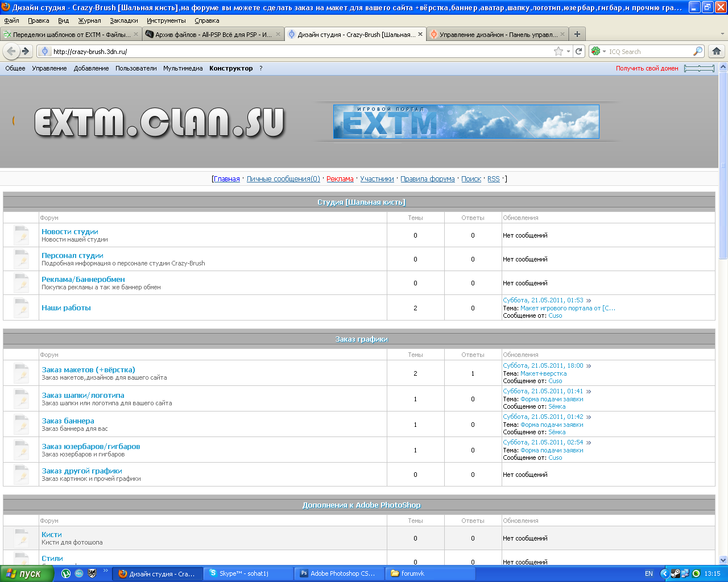Viewport: 728px width, 582px height.
Task: Click the EXTM игровой портал banner
Action: pos(466,122)
